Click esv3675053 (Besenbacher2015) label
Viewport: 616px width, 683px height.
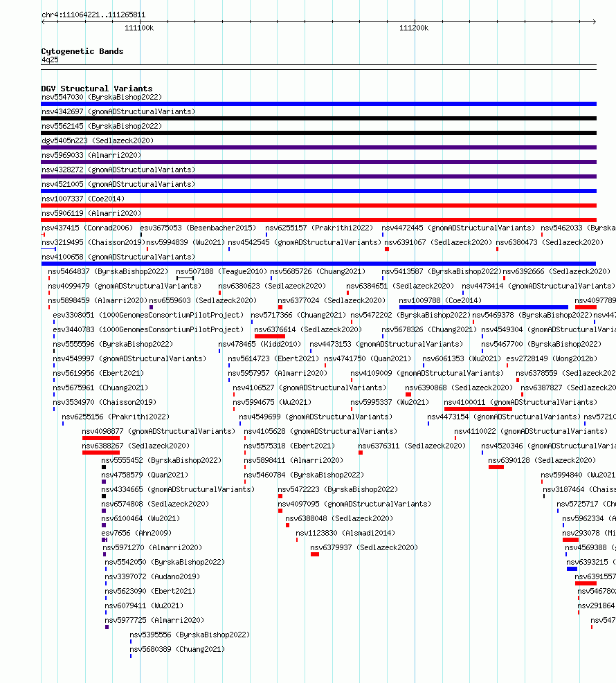tap(198, 228)
